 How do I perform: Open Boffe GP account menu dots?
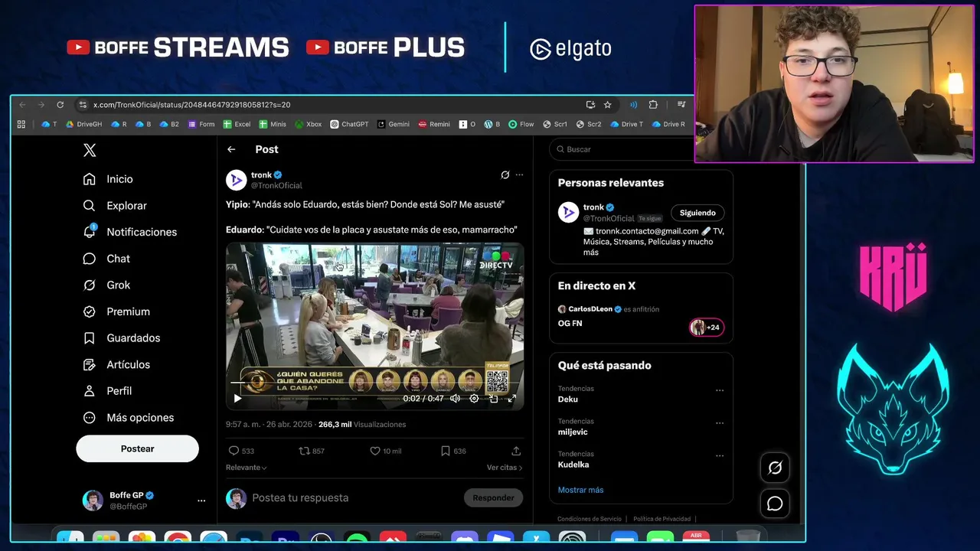201,500
